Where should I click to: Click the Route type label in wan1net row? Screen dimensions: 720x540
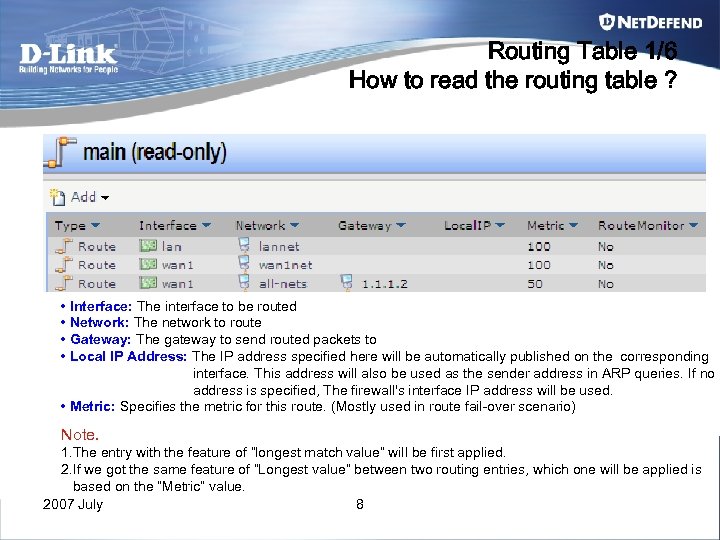click(x=97, y=265)
